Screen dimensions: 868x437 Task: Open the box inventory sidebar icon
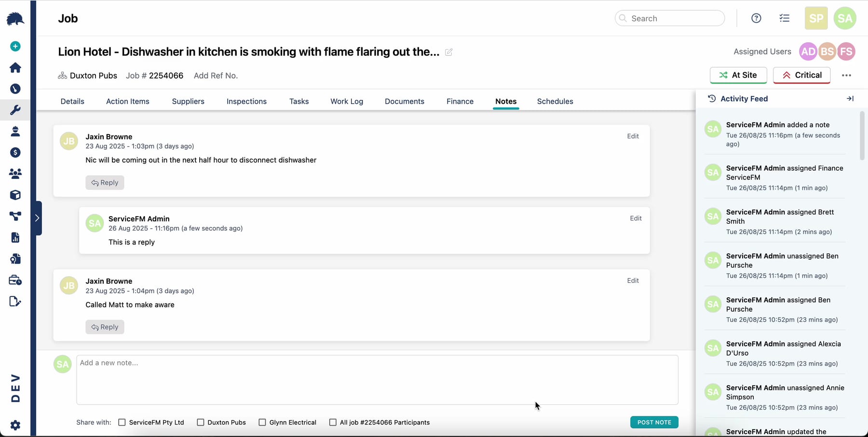click(x=15, y=195)
